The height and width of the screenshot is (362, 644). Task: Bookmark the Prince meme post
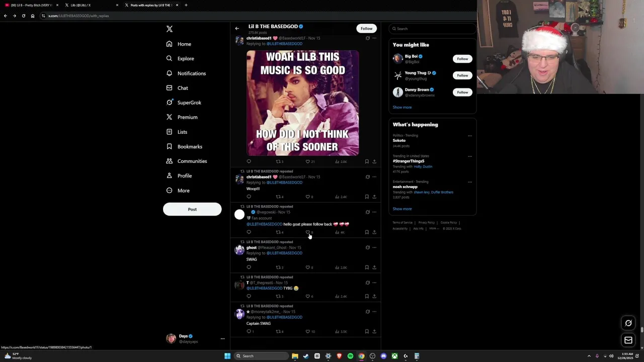point(367,161)
